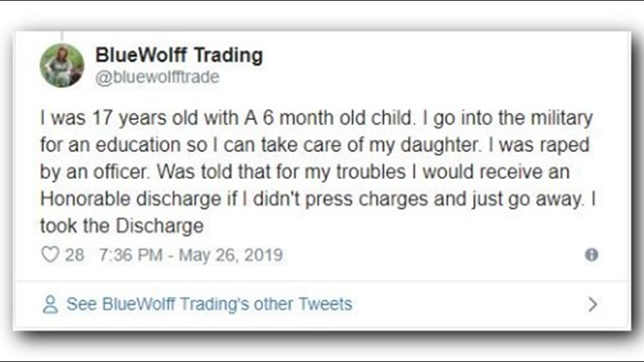Click the BlueWolff Trading profile avatar
The width and height of the screenshot is (644, 362).
pyautogui.click(x=62, y=65)
